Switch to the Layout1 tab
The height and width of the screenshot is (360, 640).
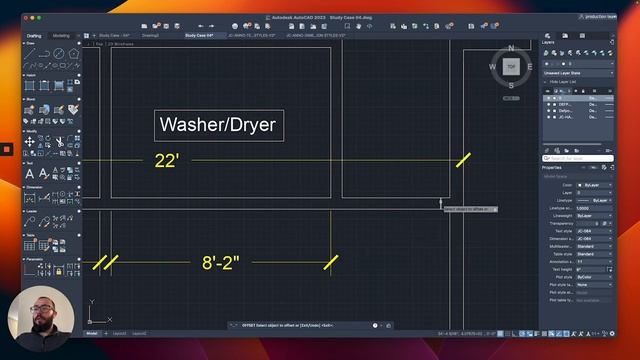(x=119, y=333)
